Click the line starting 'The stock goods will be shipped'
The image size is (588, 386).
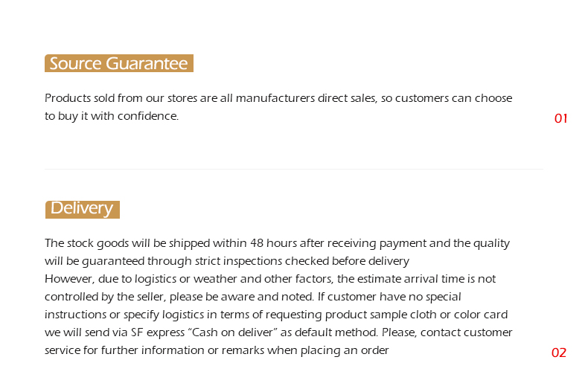(277, 243)
